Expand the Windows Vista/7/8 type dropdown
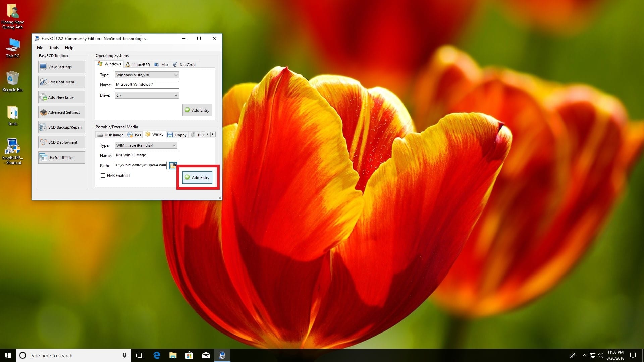Image resolution: width=644 pixels, height=362 pixels. pyautogui.click(x=147, y=75)
